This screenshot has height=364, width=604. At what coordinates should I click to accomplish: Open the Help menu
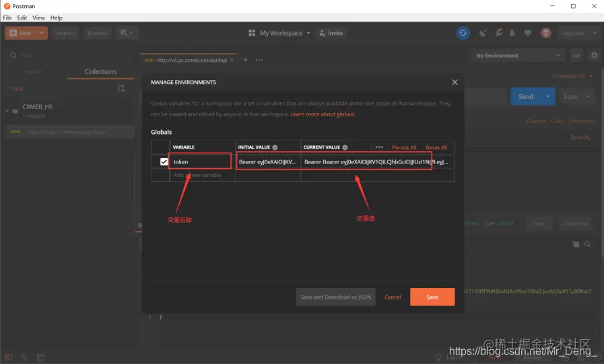[x=57, y=17]
